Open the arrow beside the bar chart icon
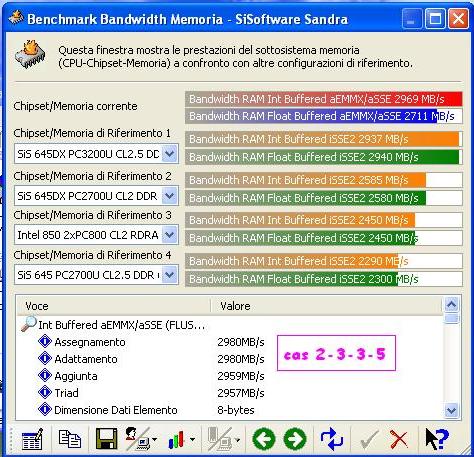The height and width of the screenshot is (457, 474). tap(192, 439)
